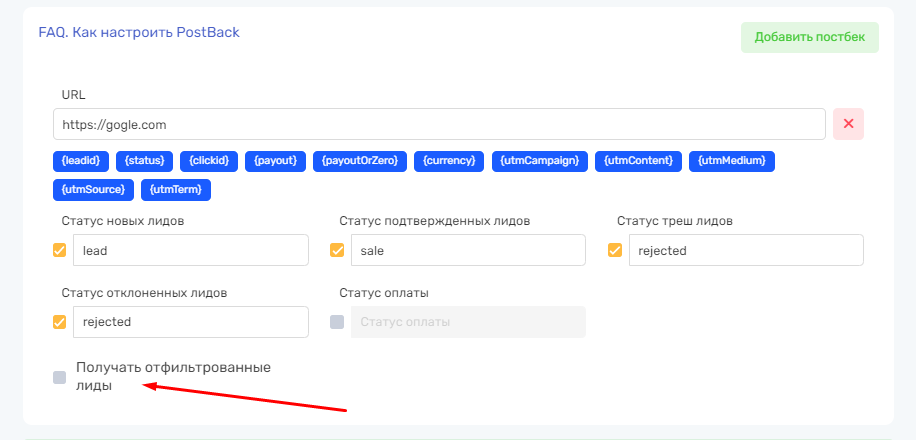The height and width of the screenshot is (440, 916).
Task: Insert the {status} macro tag
Action: (145, 160)
